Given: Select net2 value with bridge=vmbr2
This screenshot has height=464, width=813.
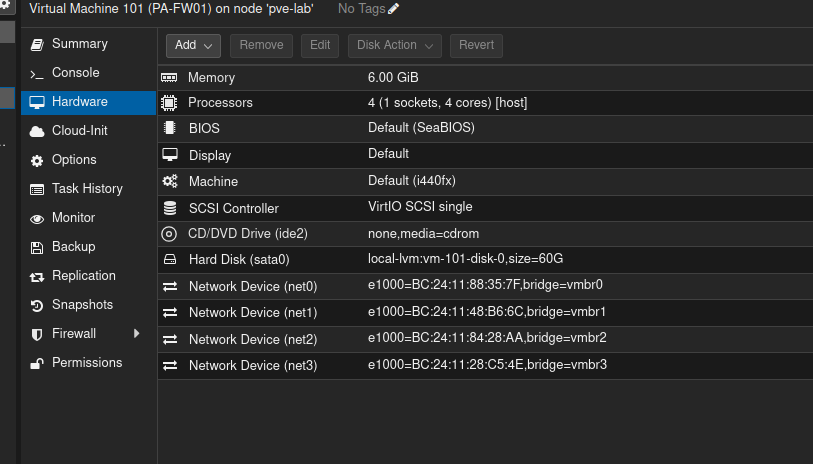Looking at the screenshot, I should coord(487,338).
